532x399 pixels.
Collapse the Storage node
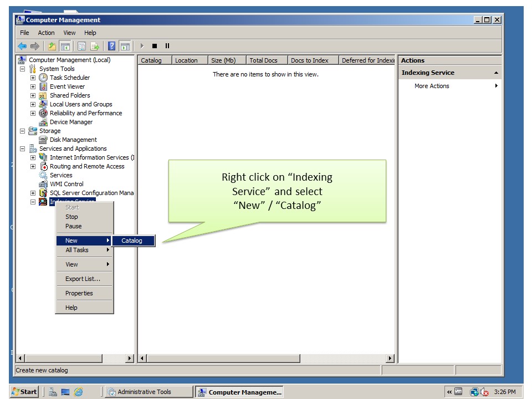[x=22, y=131]
